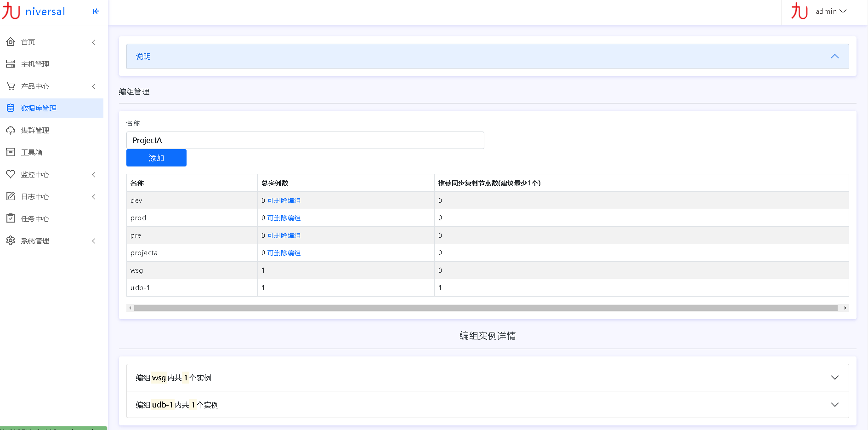Collapse the 说明 panel chevron
Image resolution: width=868 pixels, height=430 pixels.
pyautogui.click(x=834, y=56)
